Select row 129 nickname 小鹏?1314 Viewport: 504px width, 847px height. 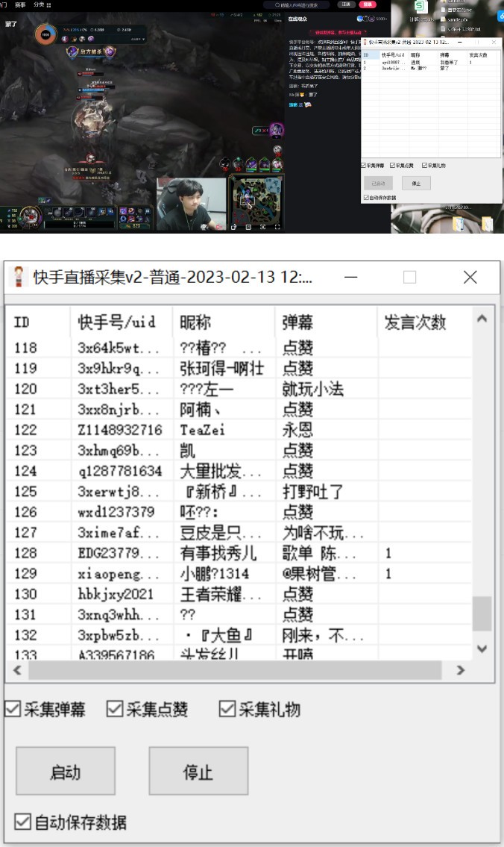coord(214,573)
